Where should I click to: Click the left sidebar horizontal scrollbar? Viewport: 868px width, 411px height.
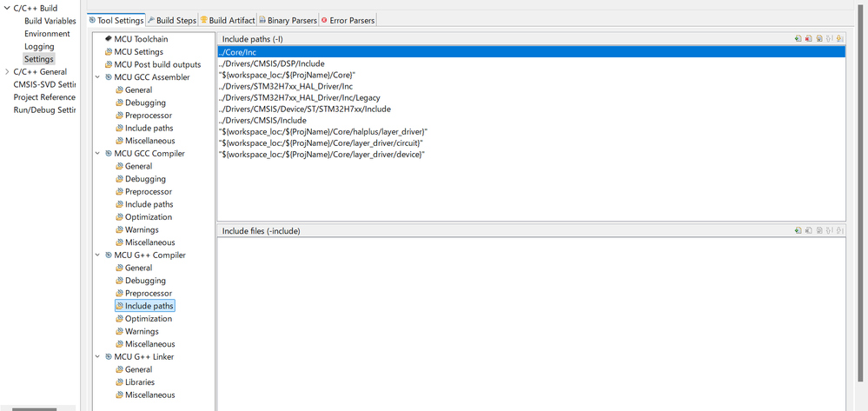35,409
